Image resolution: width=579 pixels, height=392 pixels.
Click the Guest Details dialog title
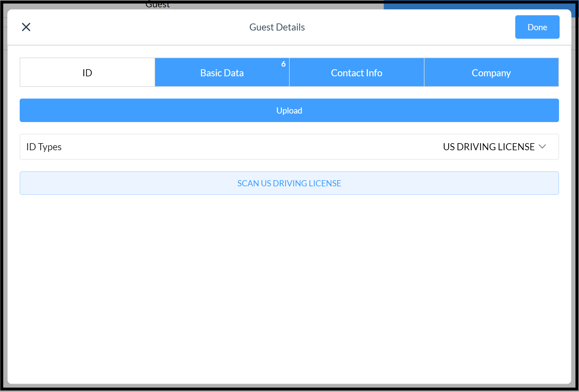[x=277, y=27]
